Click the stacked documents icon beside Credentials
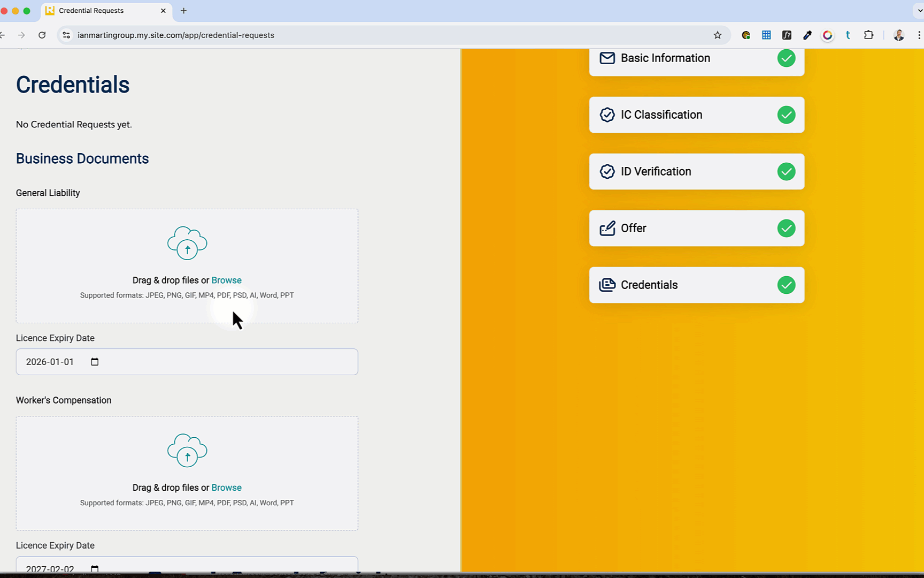 (x=607, y=285)
